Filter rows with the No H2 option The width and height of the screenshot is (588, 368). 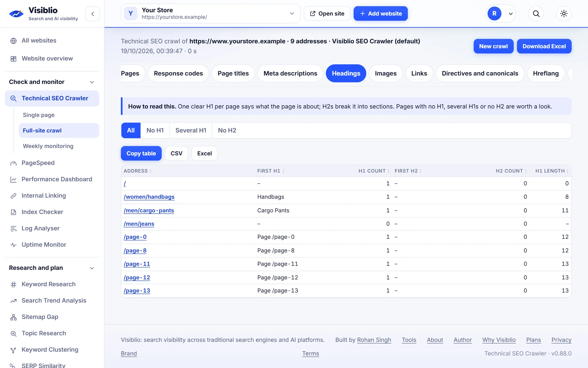point(227,130)
